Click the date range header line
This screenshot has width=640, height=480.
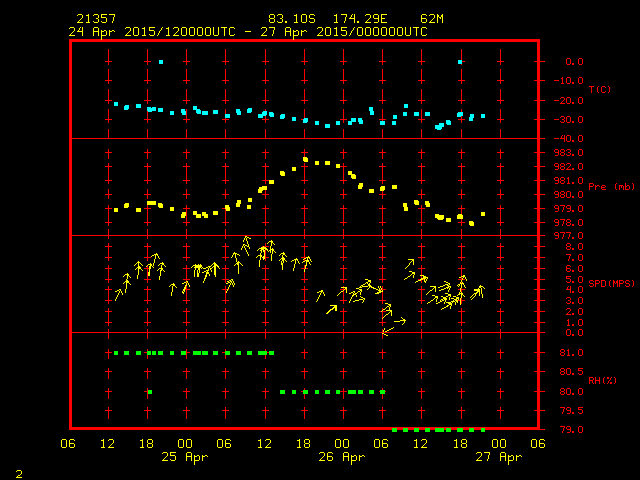pos(248,32)
